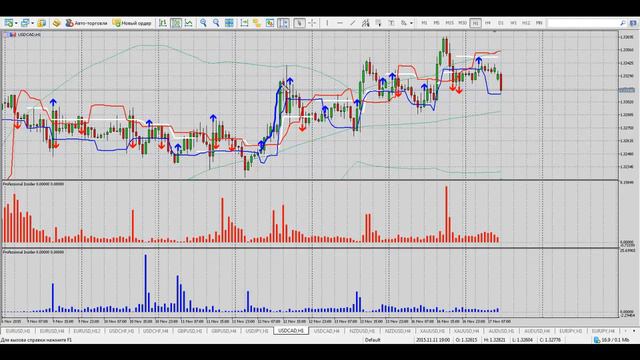Set timeframe to D1
The width and height of the screenshot is (640, 360).
pos(501,23)
